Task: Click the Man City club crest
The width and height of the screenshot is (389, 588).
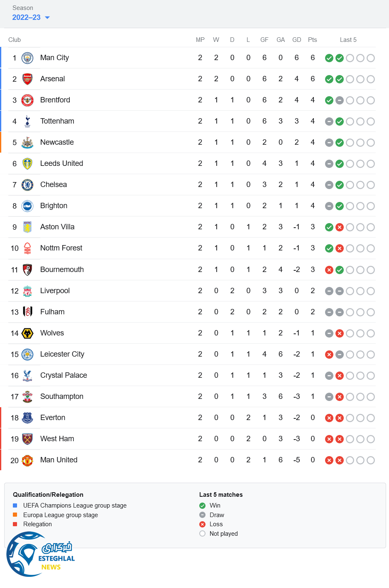Action: pos(27,58)
